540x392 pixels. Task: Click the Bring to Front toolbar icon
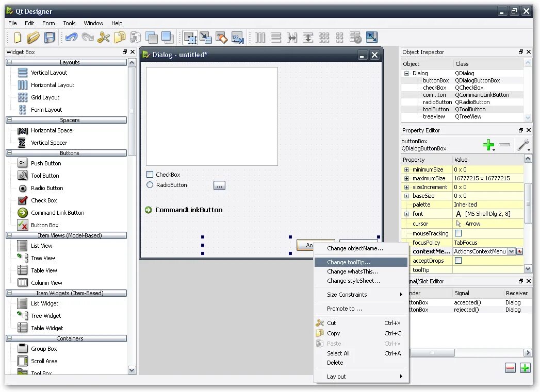tap(168, 37)
